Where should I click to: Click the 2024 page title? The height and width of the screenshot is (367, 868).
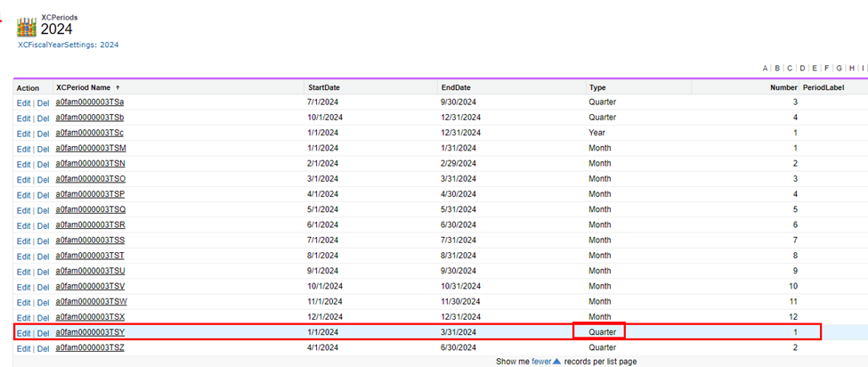[56, 29]
